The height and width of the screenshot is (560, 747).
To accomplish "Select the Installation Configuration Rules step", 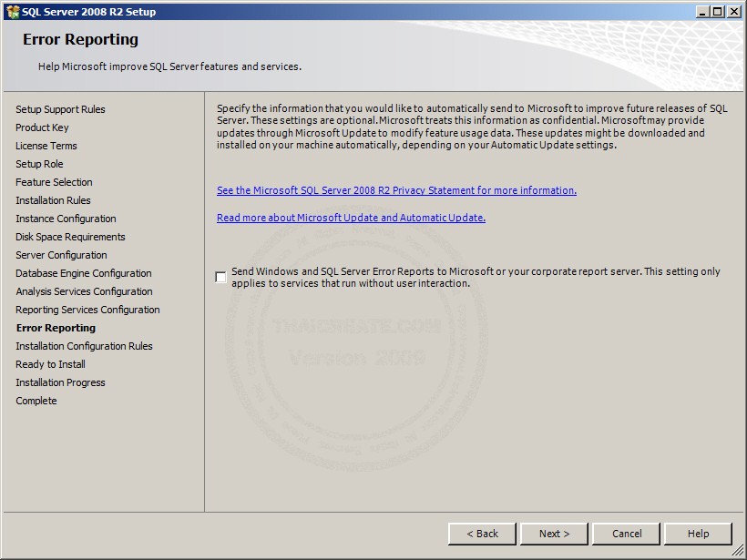I will pos(85,346).
